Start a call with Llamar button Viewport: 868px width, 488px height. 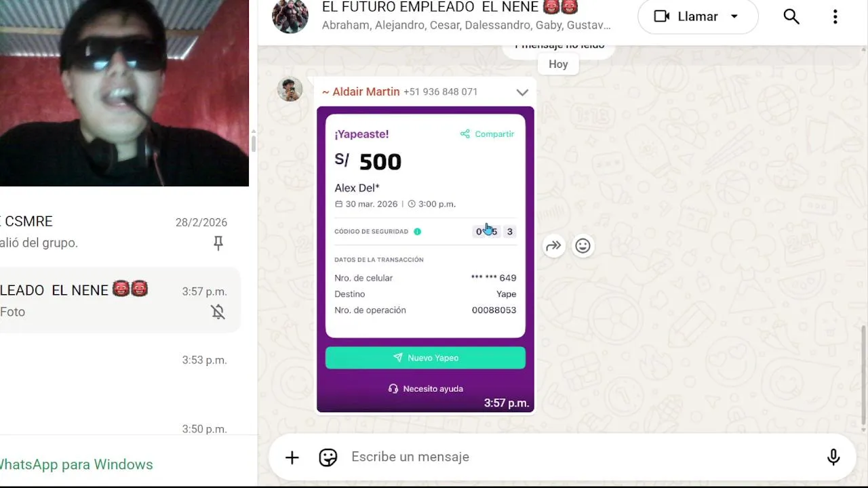[686, 16]
